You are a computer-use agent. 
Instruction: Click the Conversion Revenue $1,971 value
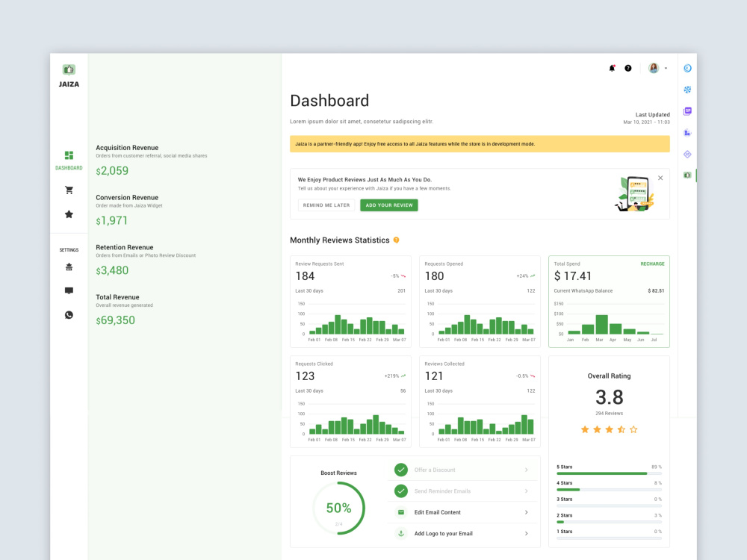111,221
